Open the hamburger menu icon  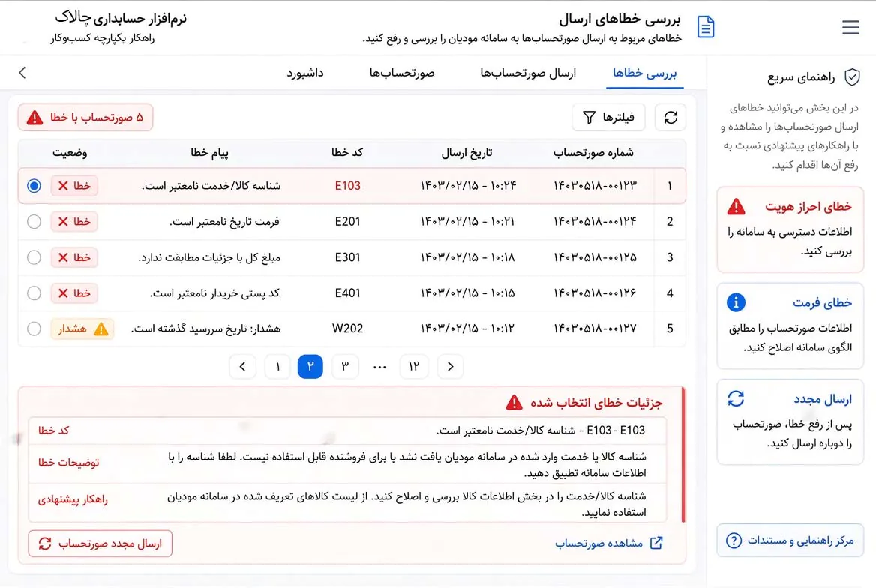click(x=850, y=27)
